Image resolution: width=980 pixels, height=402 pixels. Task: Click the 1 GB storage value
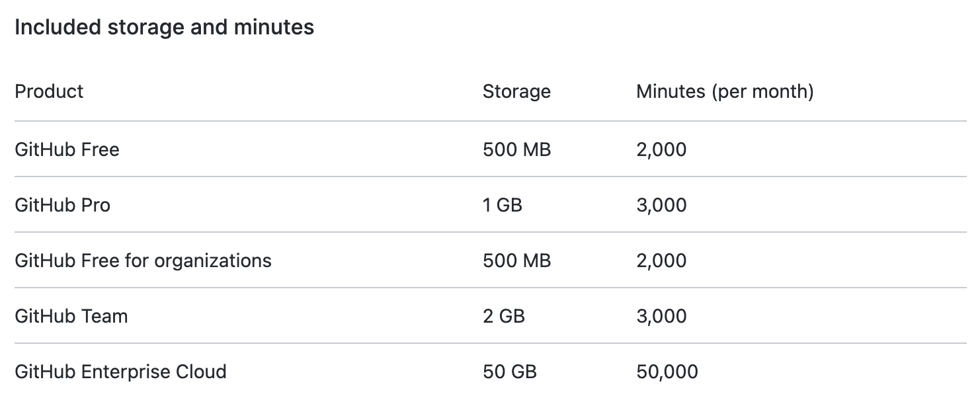pos(502,205)
